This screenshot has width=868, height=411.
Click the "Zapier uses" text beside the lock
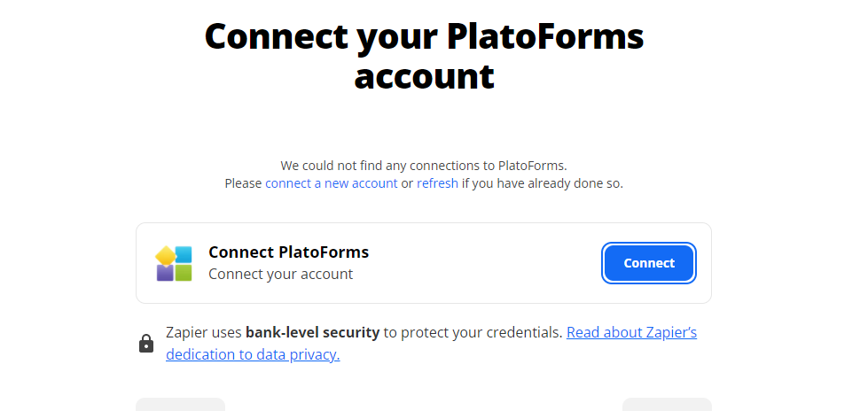pyautogui.click(x=204, y=333)
